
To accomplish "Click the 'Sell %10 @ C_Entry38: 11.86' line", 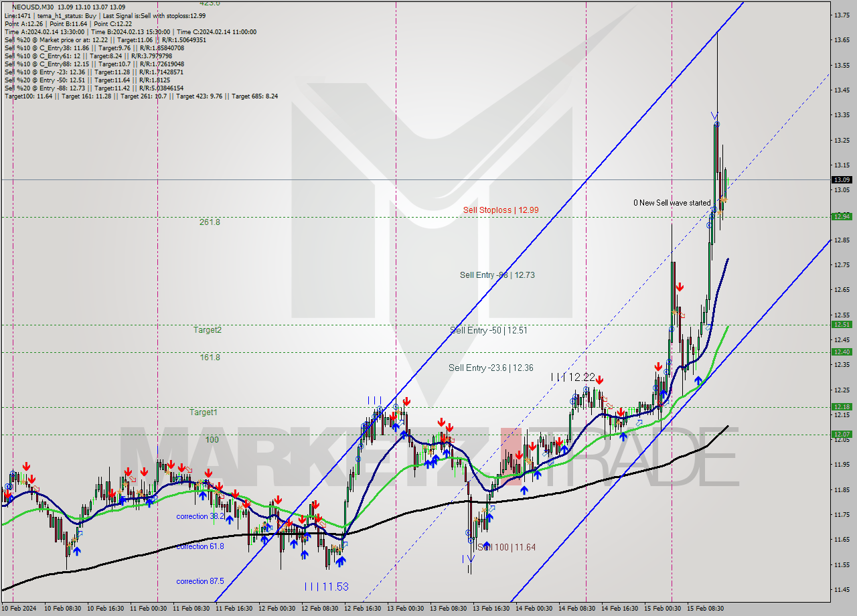I will [x=94, y=48].
